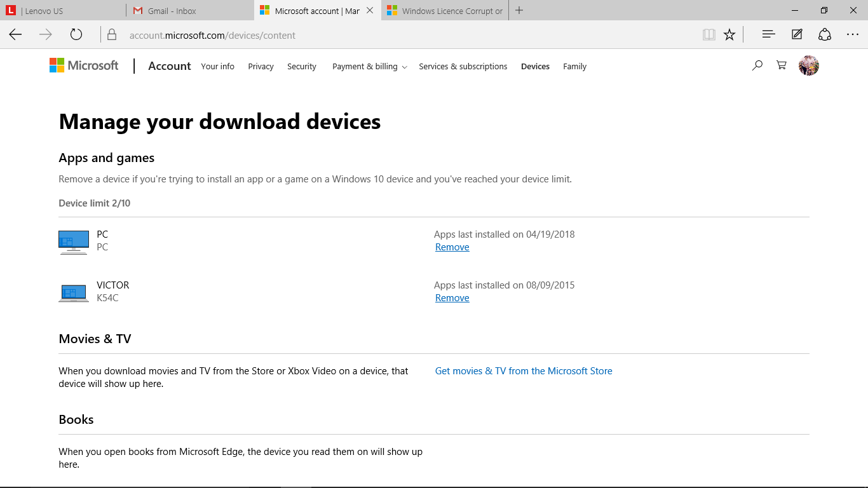Click the Account heading link
This screenshot has width=868, height=488.
pos(170,66)
